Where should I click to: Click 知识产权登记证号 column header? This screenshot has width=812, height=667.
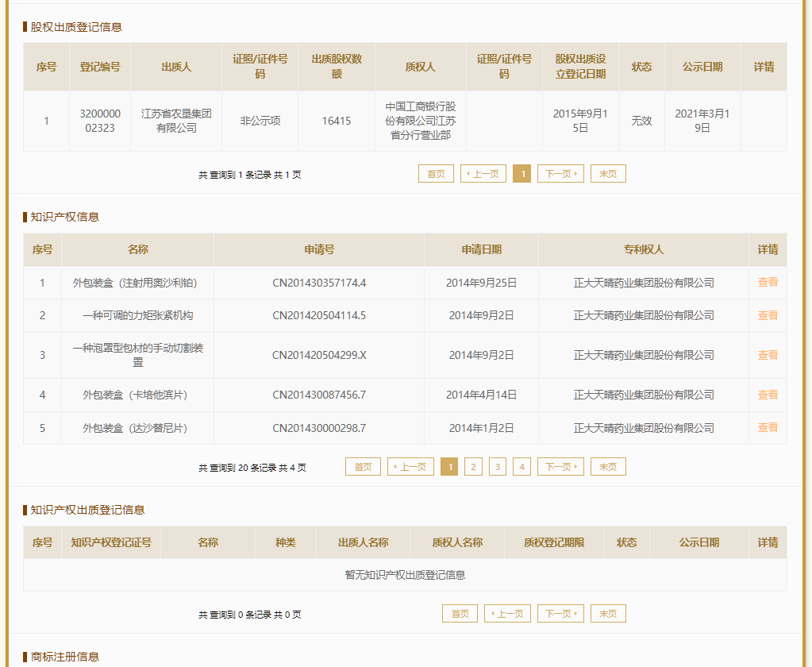111,542
